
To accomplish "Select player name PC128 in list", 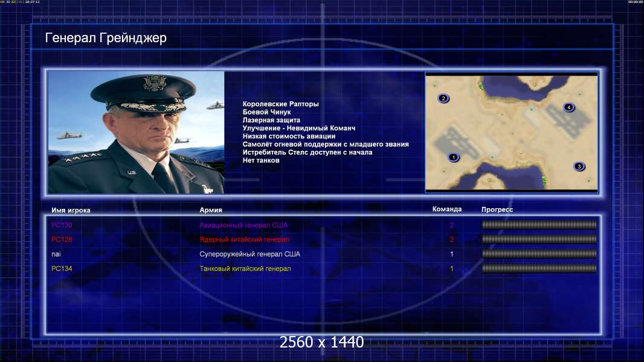I will click(62, 240).
